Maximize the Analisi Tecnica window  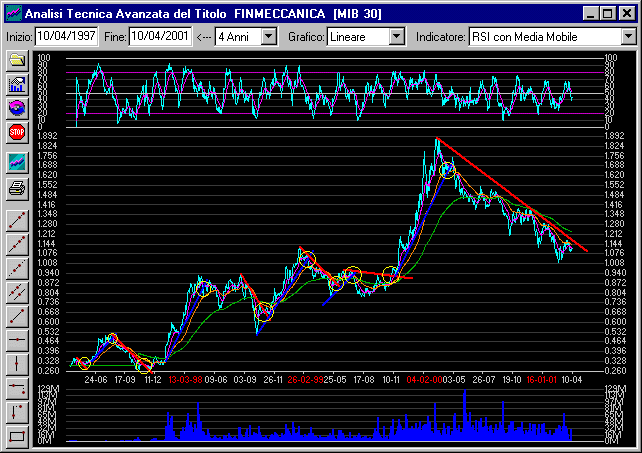(608, 14)
